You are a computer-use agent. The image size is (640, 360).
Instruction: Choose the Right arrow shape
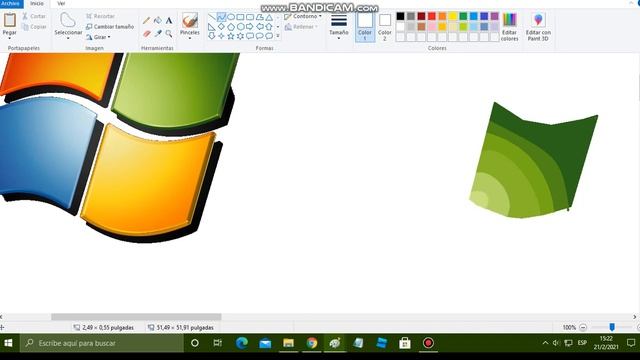pyautogui.click(x=250, y=27)
